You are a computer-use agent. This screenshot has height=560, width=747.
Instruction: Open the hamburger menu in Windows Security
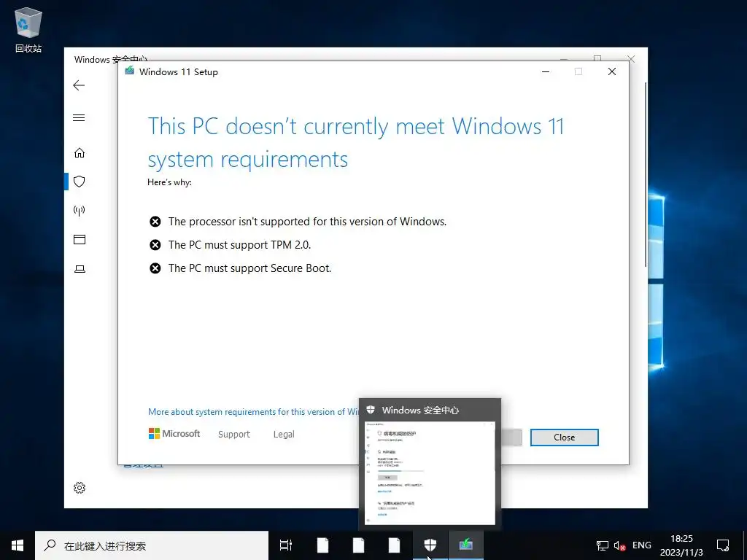79,117
